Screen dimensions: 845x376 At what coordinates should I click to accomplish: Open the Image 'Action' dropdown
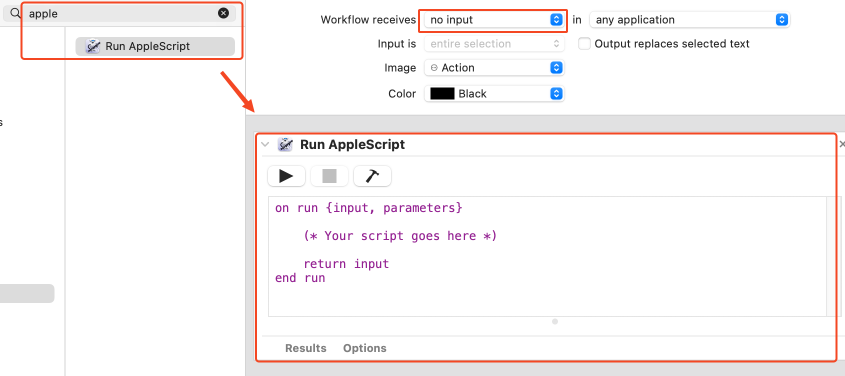pos(494,68)
